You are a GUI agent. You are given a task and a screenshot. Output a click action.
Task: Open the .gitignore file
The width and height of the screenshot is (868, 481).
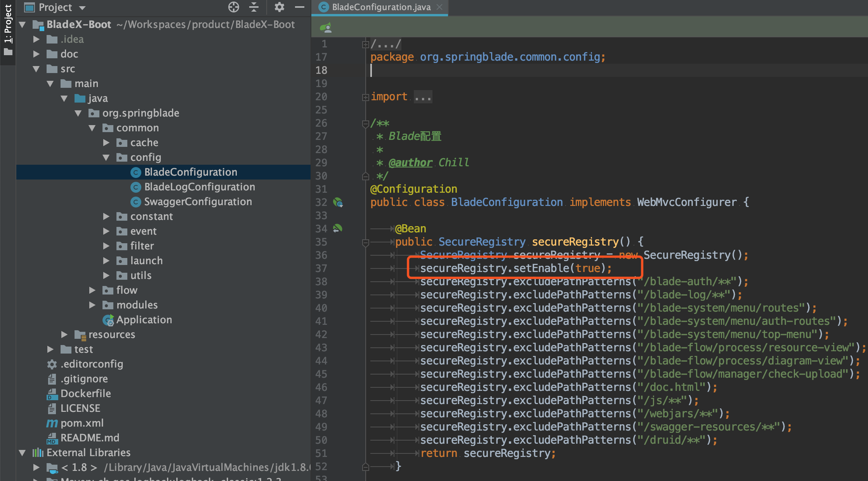84,379
